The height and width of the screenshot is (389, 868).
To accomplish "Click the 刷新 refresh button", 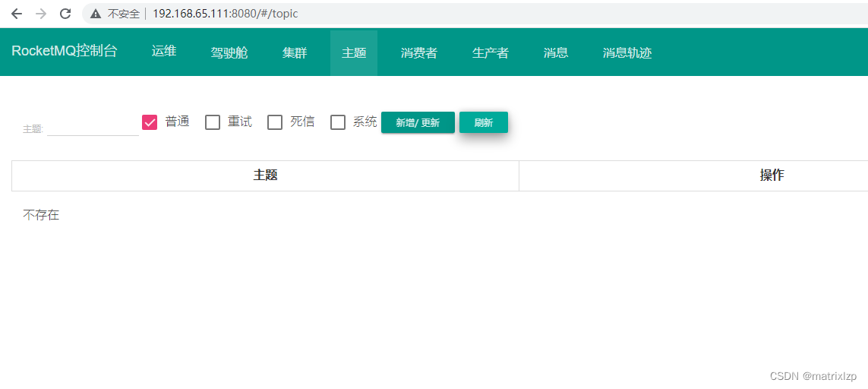I will (484, 122).
